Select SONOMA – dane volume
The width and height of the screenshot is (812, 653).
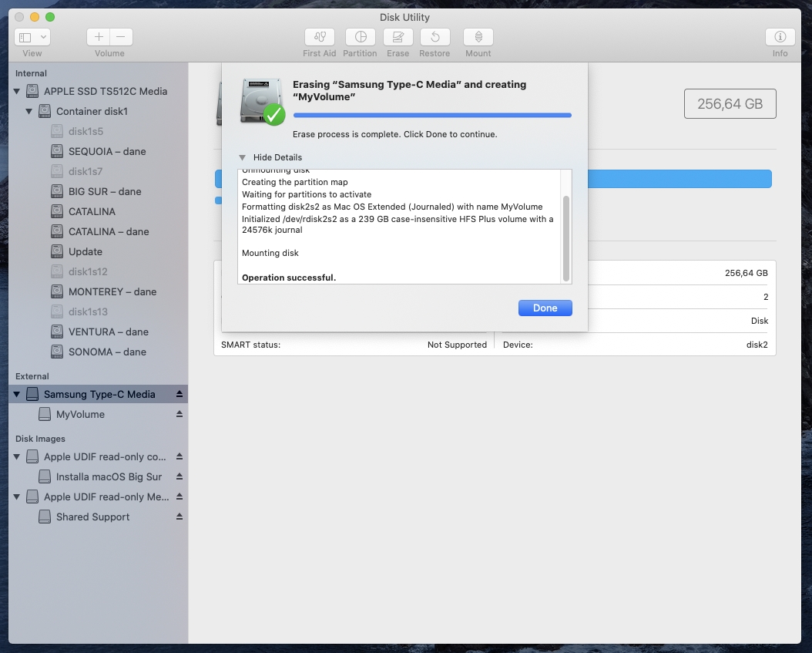click(99, 352)
